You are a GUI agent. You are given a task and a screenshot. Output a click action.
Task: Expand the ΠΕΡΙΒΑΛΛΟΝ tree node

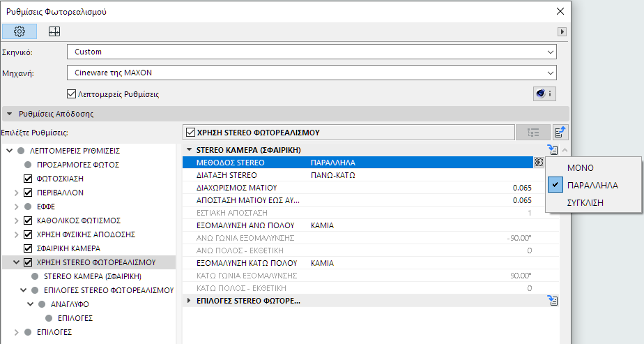click(x=17, y=193)
